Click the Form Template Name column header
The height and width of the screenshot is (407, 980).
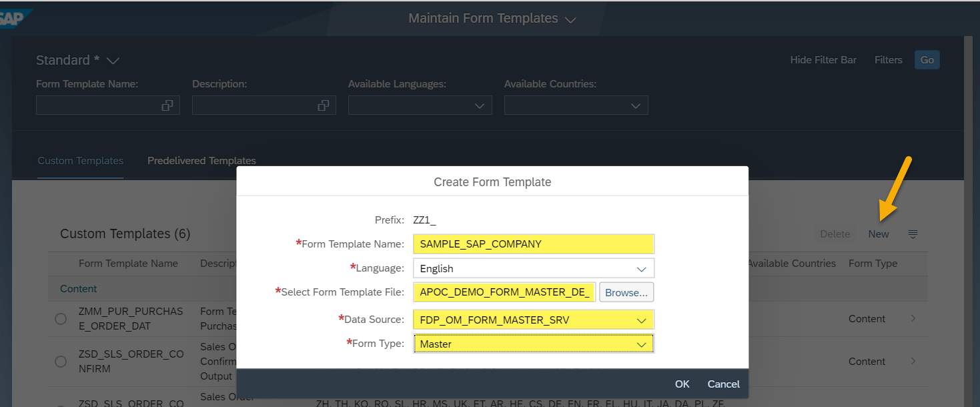pos(128,264)
